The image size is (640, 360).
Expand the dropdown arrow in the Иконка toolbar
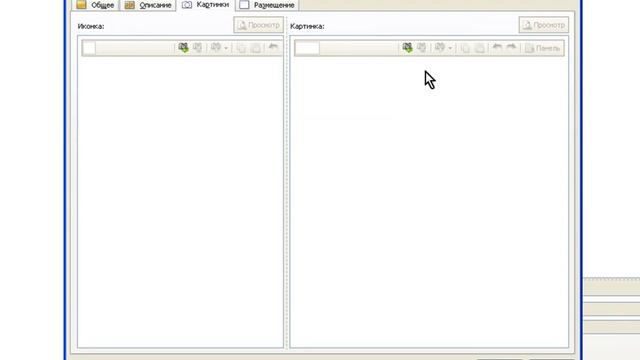click(x=226, y=48)
